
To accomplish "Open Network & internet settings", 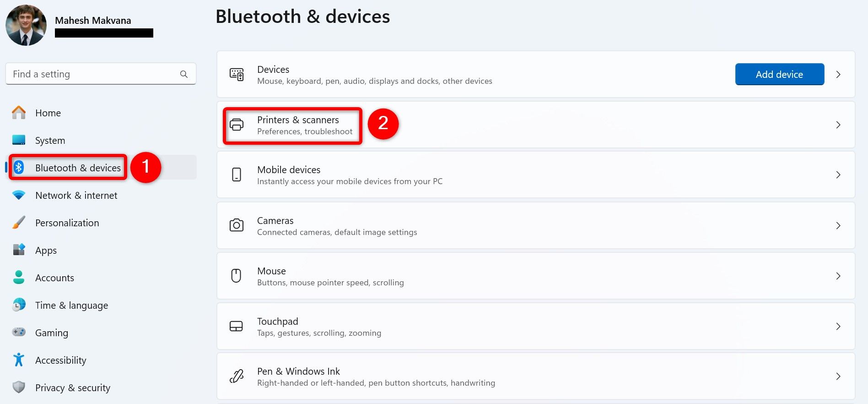I will pyautogui.click(x=76, y=196).
